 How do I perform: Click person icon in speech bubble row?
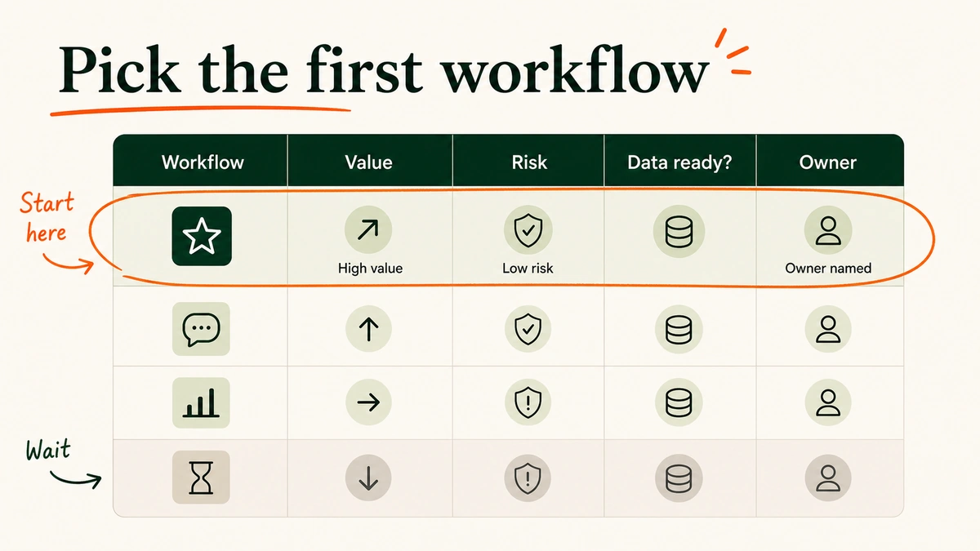(828, 329)
